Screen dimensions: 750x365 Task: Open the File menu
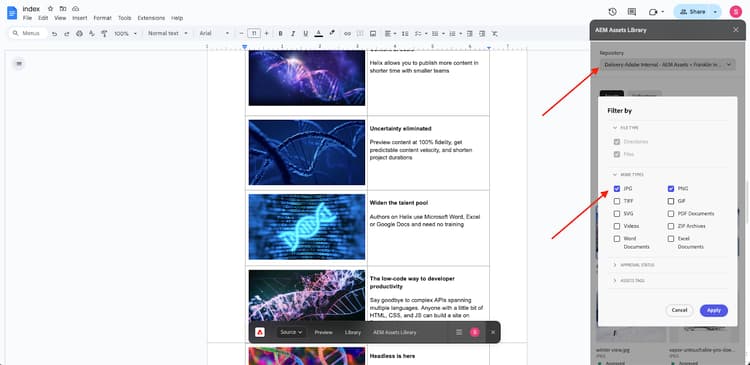(27, 18)
